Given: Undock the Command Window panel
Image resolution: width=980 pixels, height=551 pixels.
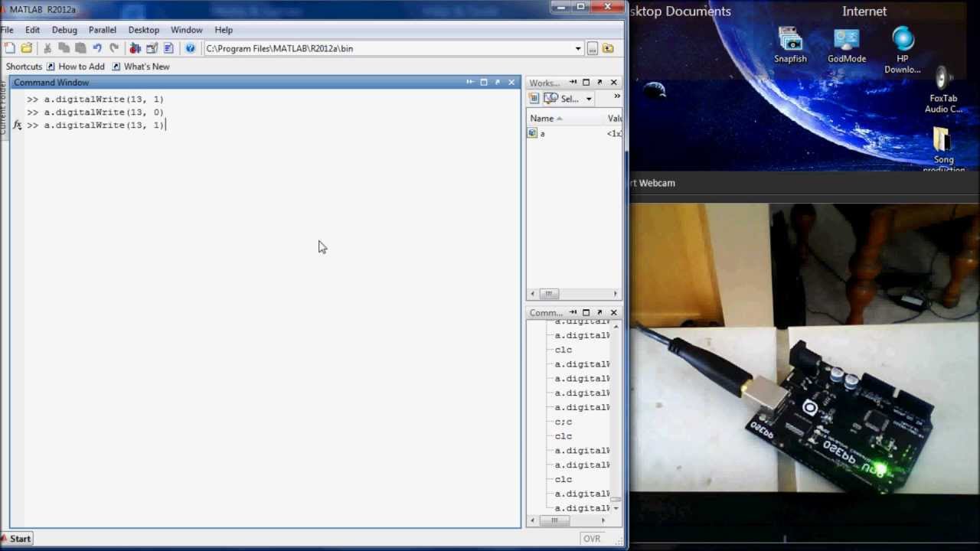Looking at the screenshot, I should click(x=497, y=82).
